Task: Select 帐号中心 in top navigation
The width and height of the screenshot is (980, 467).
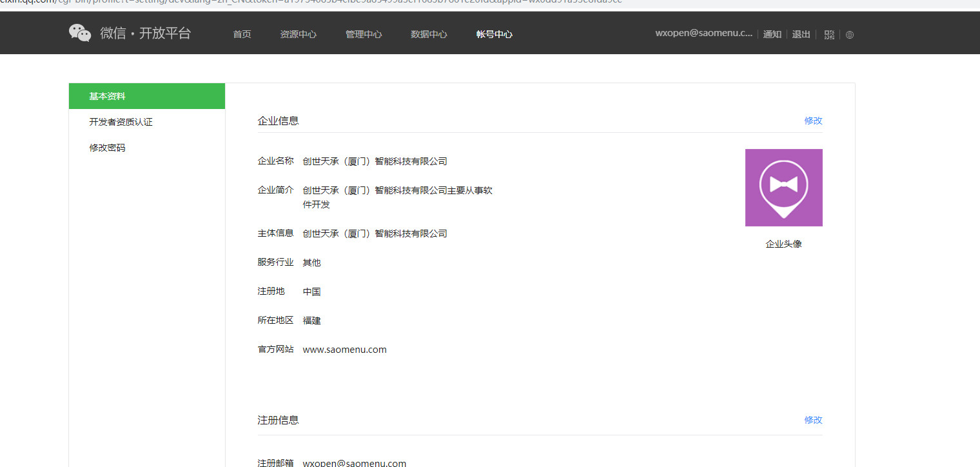Action: coord(495,34)
